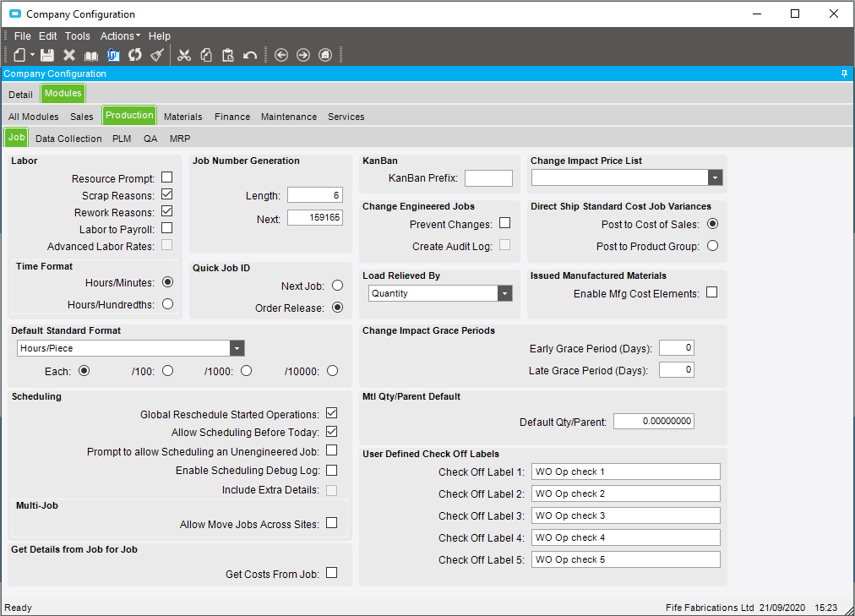Screen dimensions: 855x616
Task: Check Prevent Changes for engineered jobs
Action: tap(505, 224)
